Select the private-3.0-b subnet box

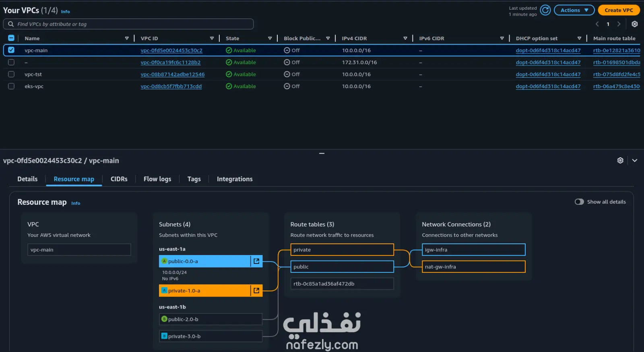[x=211, y=336]
